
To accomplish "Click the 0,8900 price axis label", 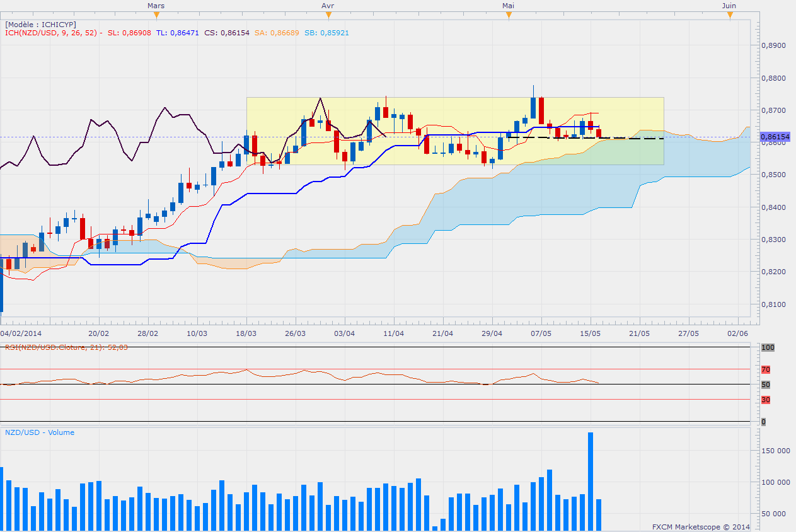I will pos(770,46).
